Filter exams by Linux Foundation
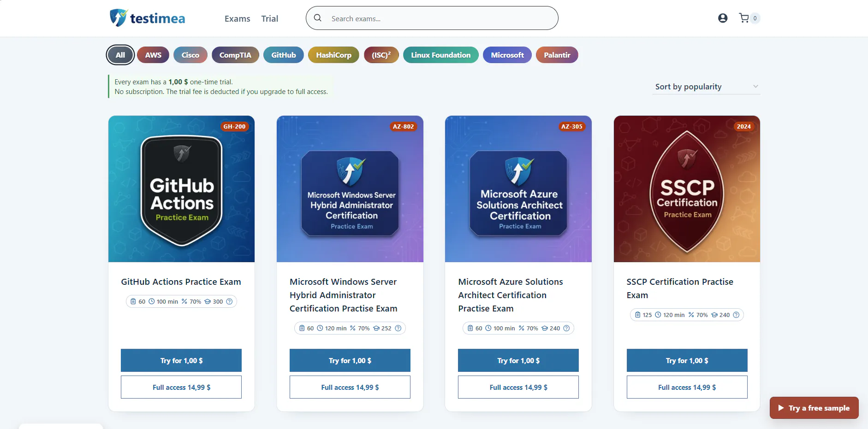 tap(440, 55)
